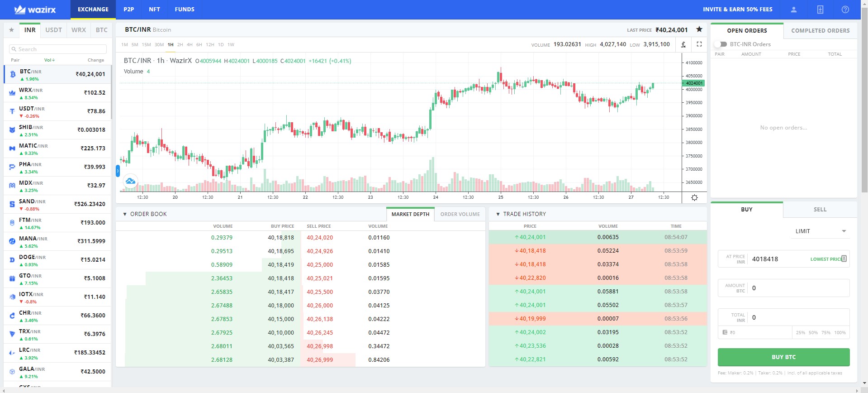
Task: Sort pair list by Vol
Action: coord(49,60)
